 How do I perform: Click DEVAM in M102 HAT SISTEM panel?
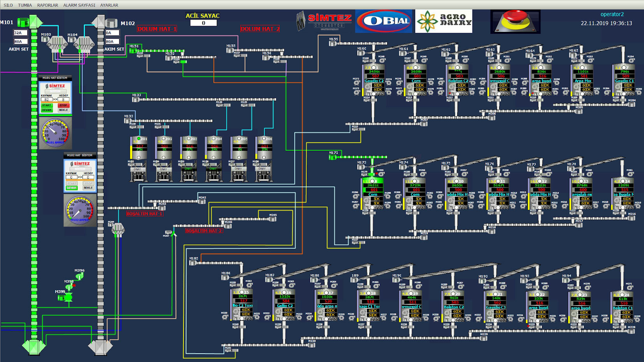click(72, 188)
